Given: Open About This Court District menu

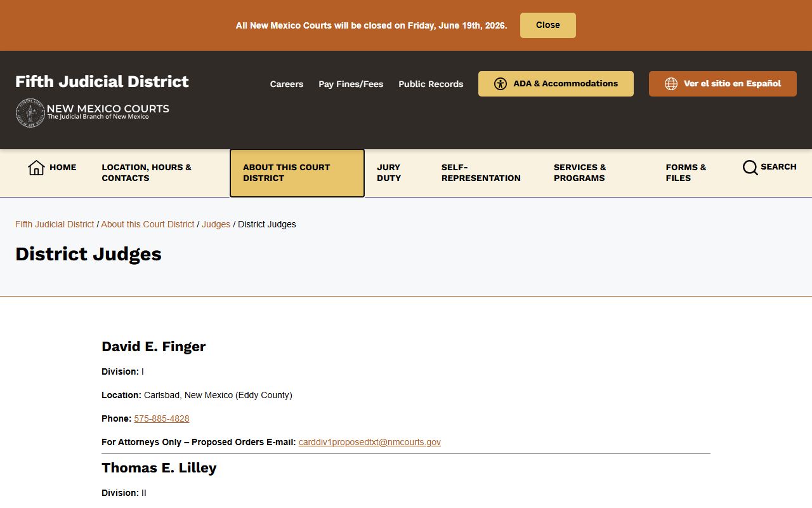Looking at the screenshot, I should point(297,173).
